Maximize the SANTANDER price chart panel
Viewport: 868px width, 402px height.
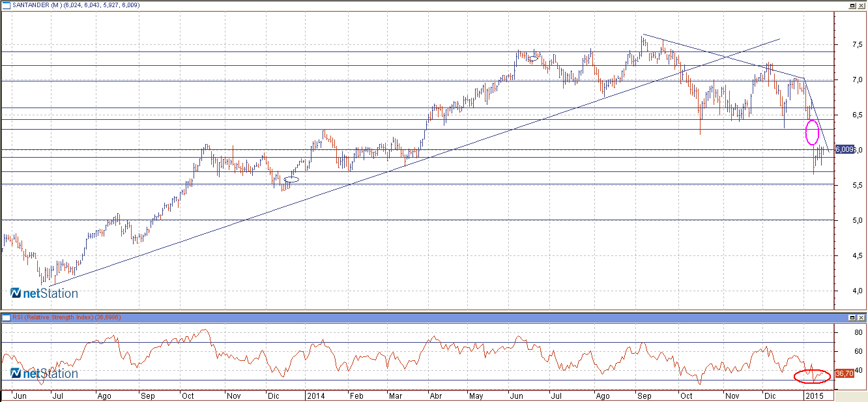pyautogui.click(x=852, y=5)
